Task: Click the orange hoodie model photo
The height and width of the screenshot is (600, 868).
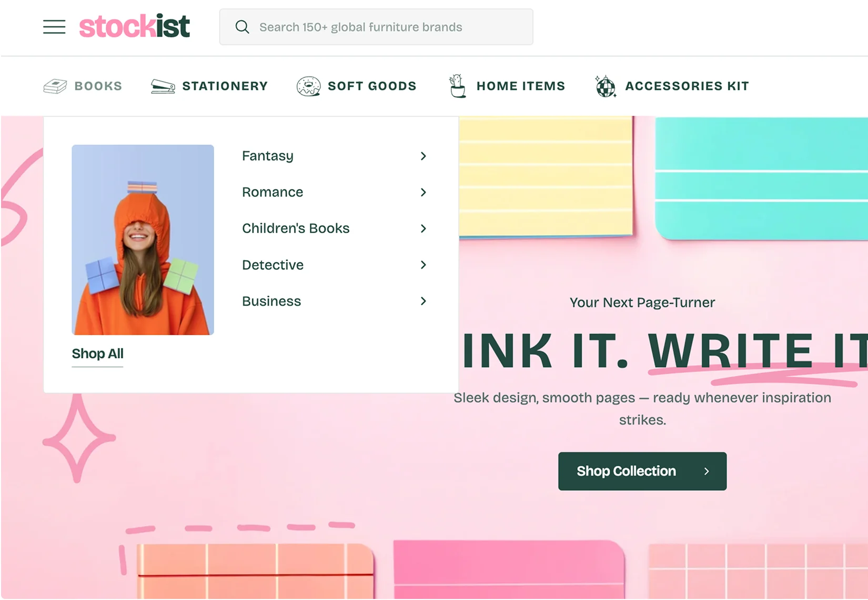Action: tap(143, 240)
